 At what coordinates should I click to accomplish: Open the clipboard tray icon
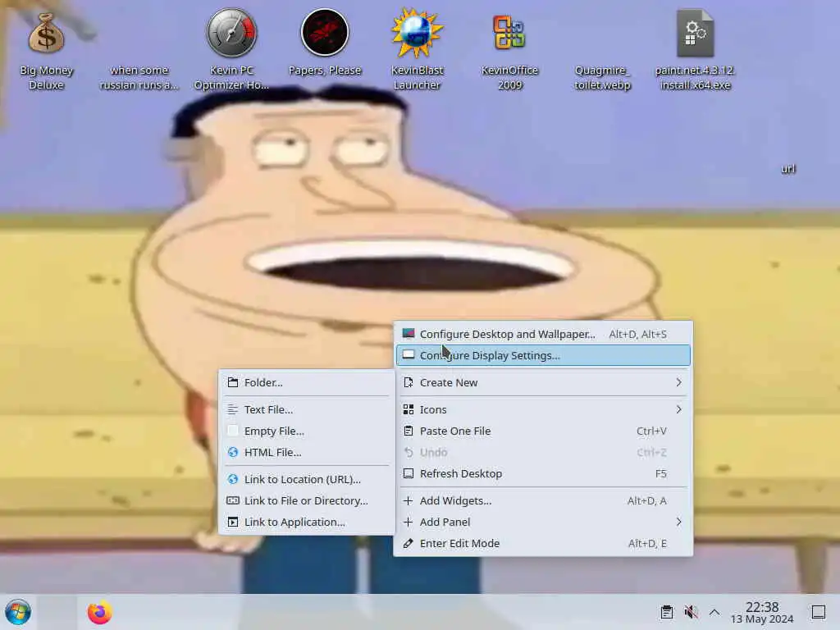click(x=666, y=612)
